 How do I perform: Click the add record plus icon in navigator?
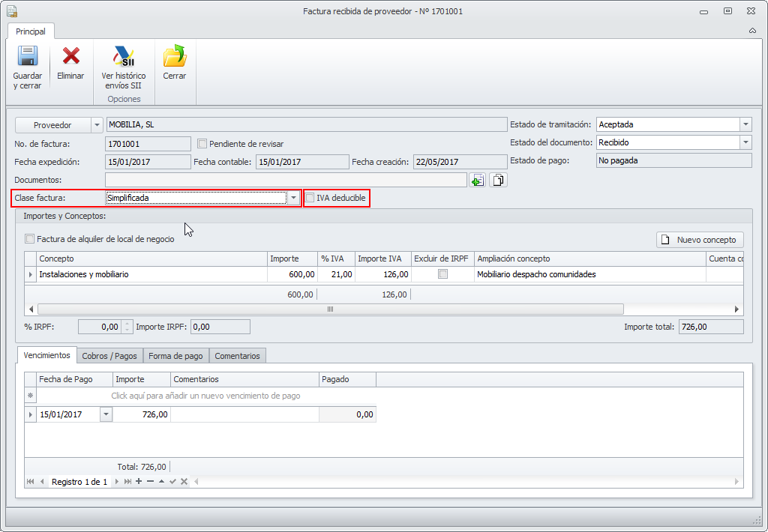[139, 481]
